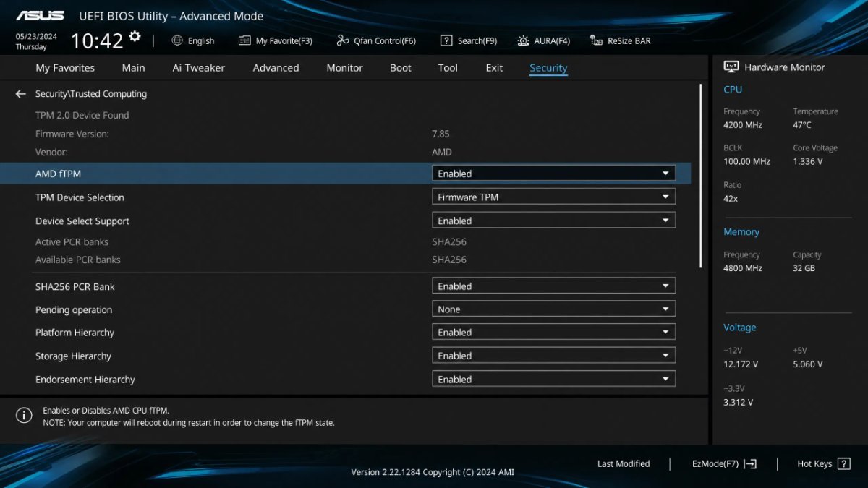The height and width of the screenshot is (488, 868).
Task: Select the SHA256 PCR Bank label
Action: coord(75,287)
